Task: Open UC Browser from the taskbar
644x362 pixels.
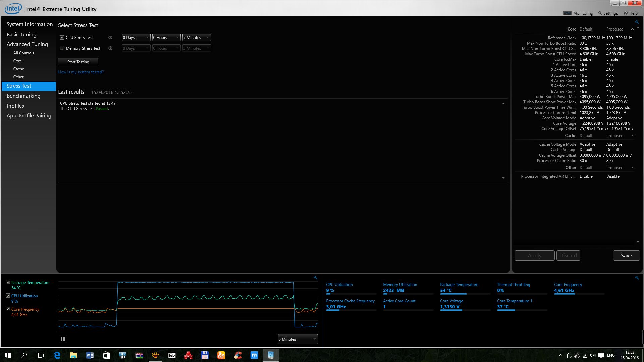Action: tap(221, 355)
